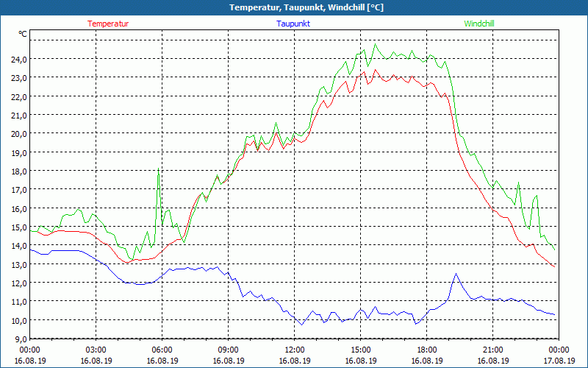The height and width of the screenshot is (368, 588).
Task: Click the '16.08.19' date under 12:00
Action: [295, 361]
